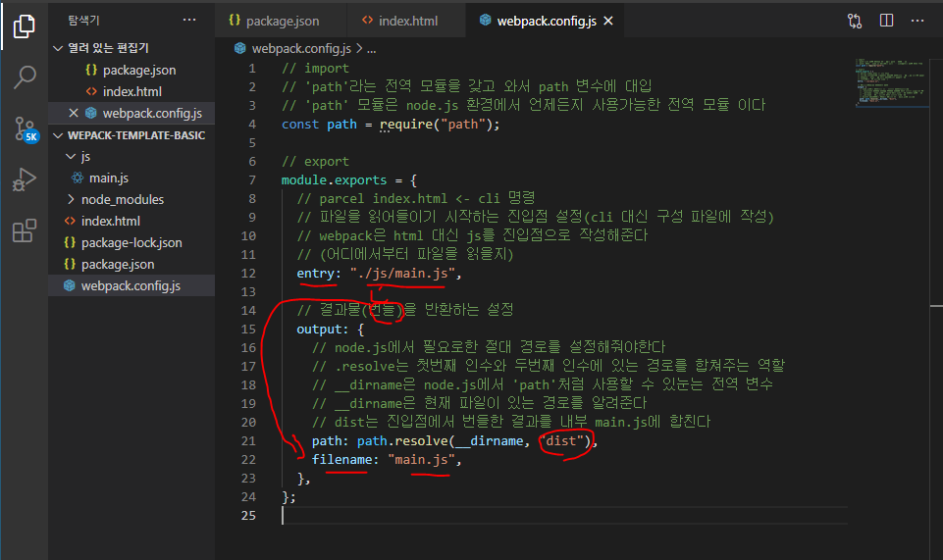Screen dimensions: 943x560
Task: Click the Open Changes compare icon
Action: [x=855, y=21]
